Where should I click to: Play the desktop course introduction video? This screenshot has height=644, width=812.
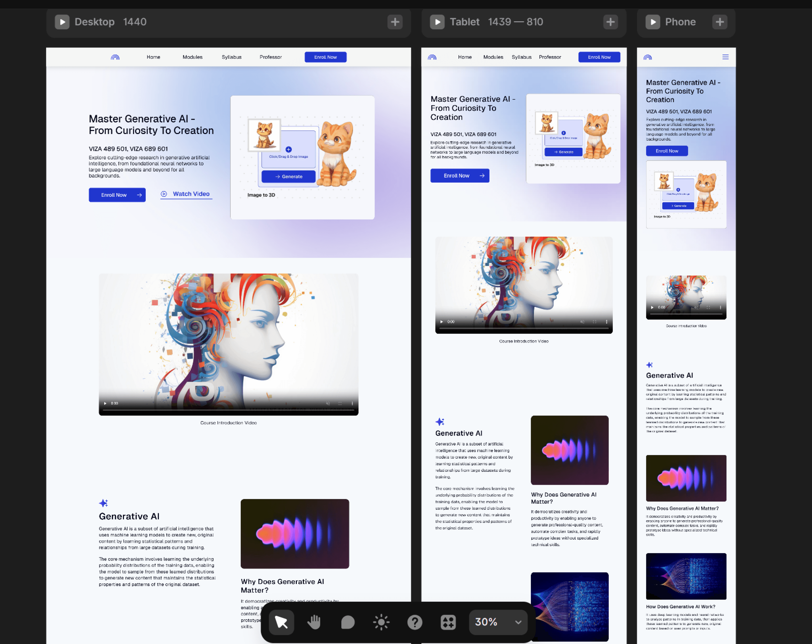click(105, 403)
